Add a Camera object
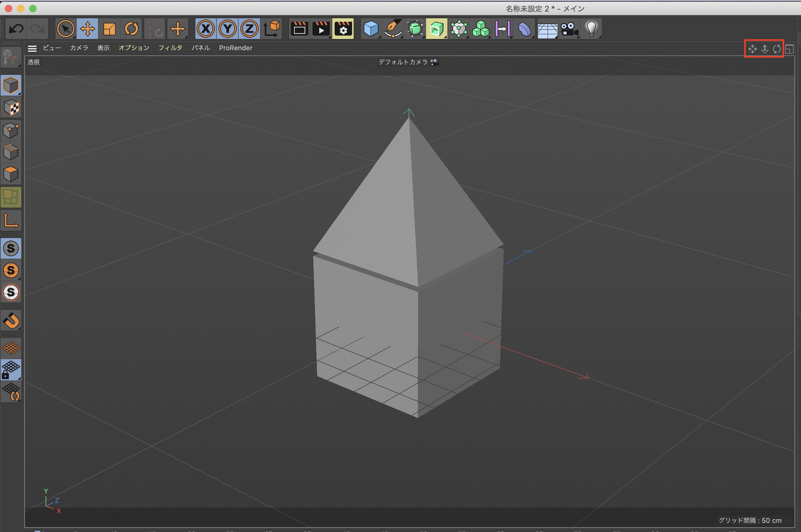The image size is (801, 532). coord(569,29)
